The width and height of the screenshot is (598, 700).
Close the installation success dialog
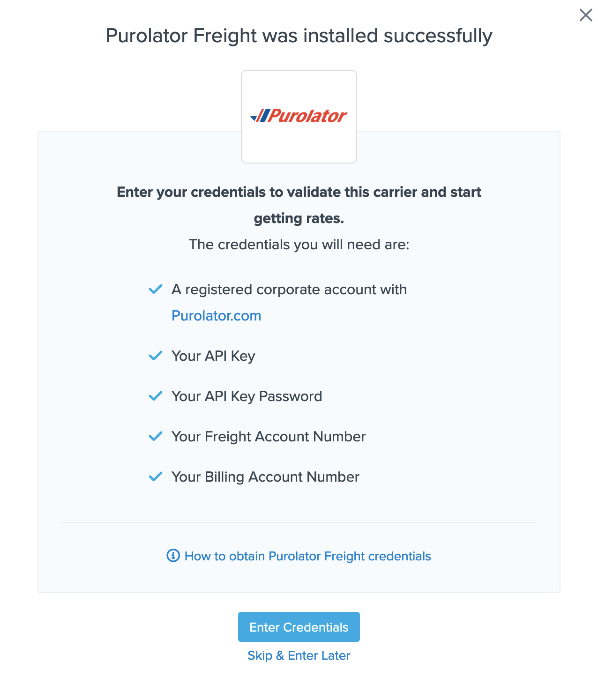pyautogui.click(x=585, y=15)
